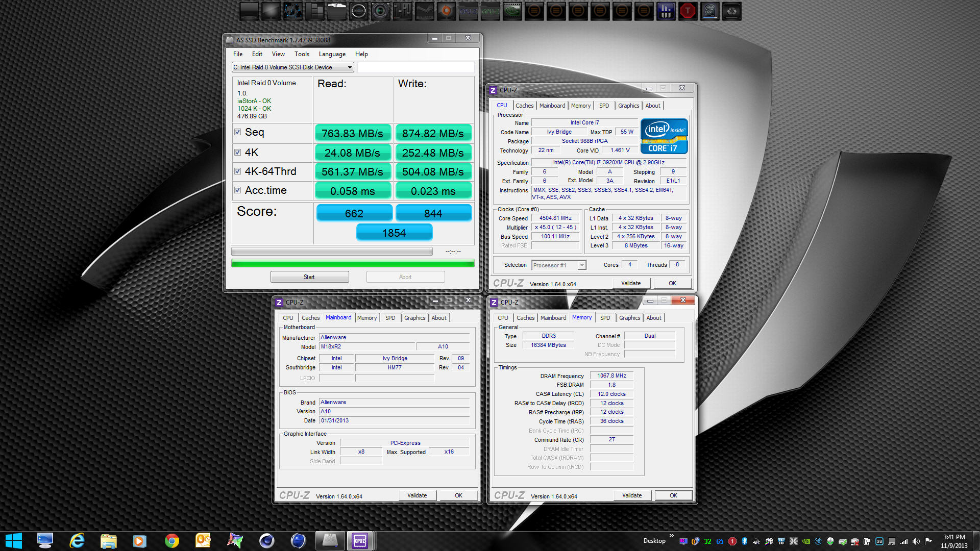Open the camera lens icon in the dock

pyautogui.click(x=380, y=11)
